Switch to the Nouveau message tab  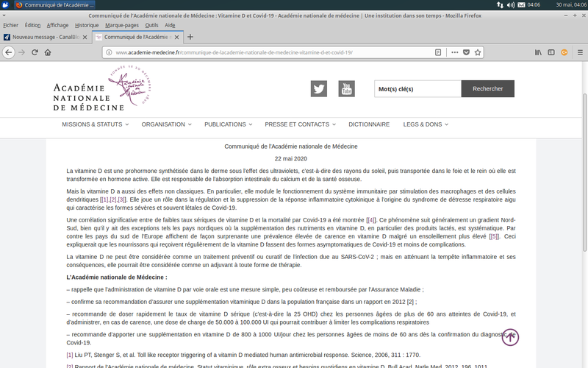[44, 37]
